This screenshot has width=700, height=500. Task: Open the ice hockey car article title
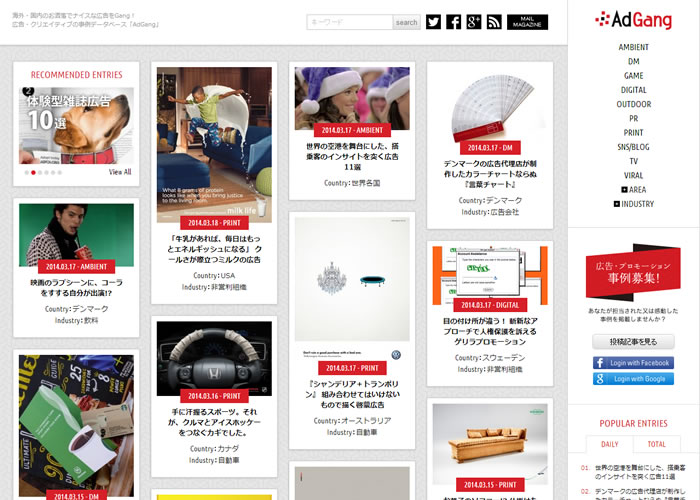point(214,422)
